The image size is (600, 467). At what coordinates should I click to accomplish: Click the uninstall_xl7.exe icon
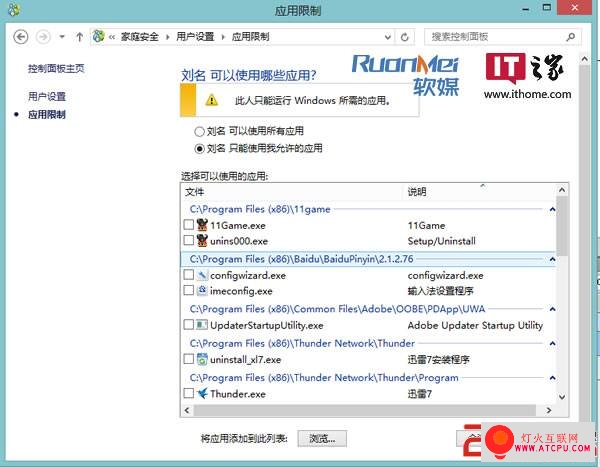tap(202, 359)
